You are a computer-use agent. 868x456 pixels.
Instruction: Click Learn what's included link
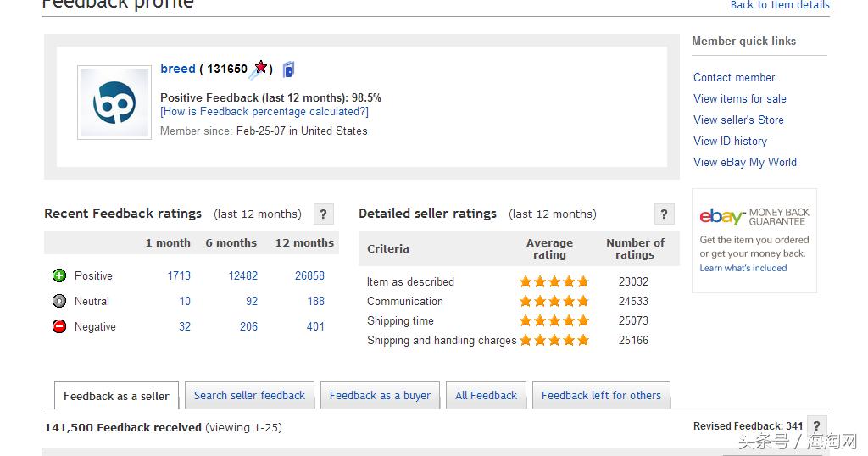(743, 268)
